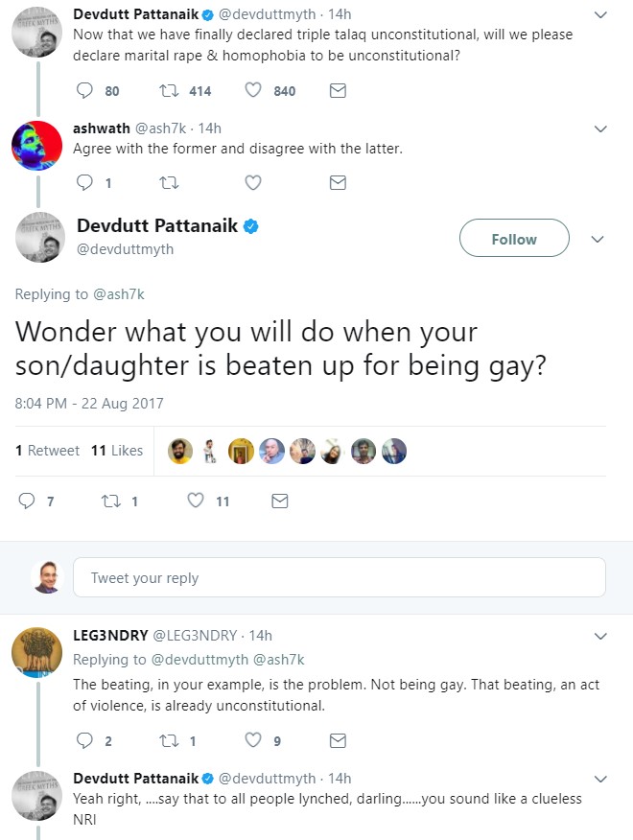The width and height of the screenshot is (633, 840).
Task: Reply to main tweet with 7 replies
Action: coord(26,501)
